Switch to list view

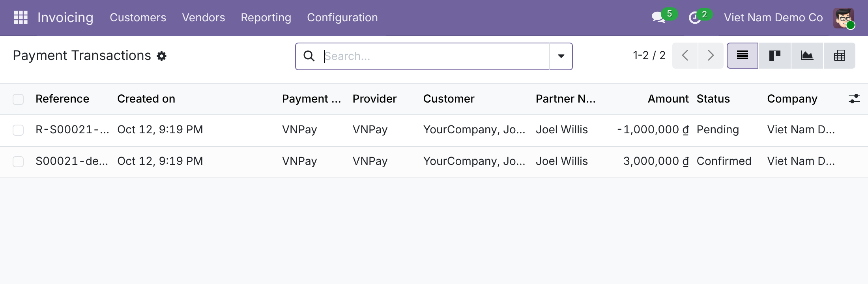pyautogui.click(x=743, y=56)
